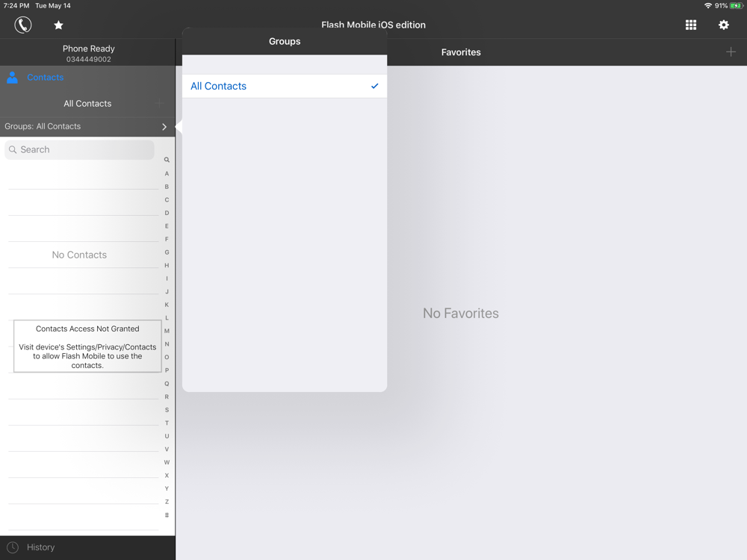Tap the Contacts Access Not Granted notice

coord(87,346)
